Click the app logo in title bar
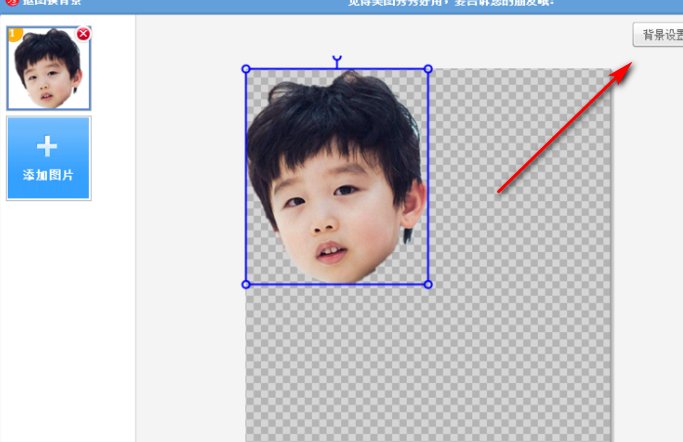The height and width of the screenshot is (442, 683). [x=12, y=2]
